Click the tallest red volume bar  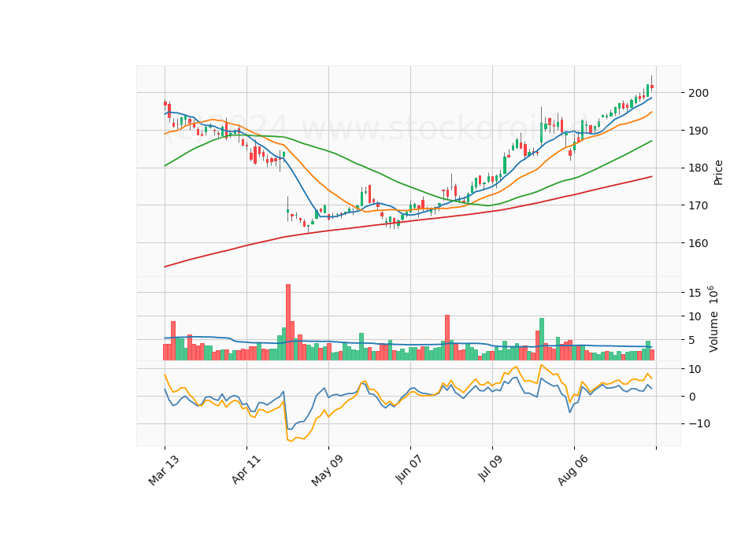288,323
